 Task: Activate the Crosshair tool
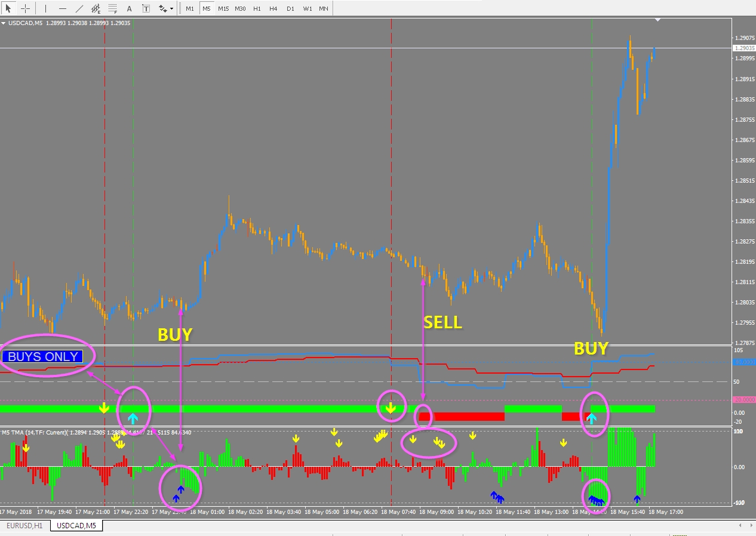pyautogui.click(x=25, y=8)
